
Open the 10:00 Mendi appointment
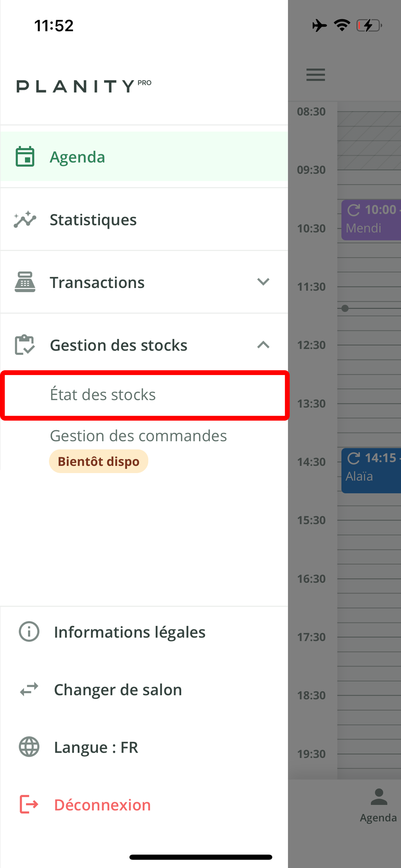pos(371,220)
